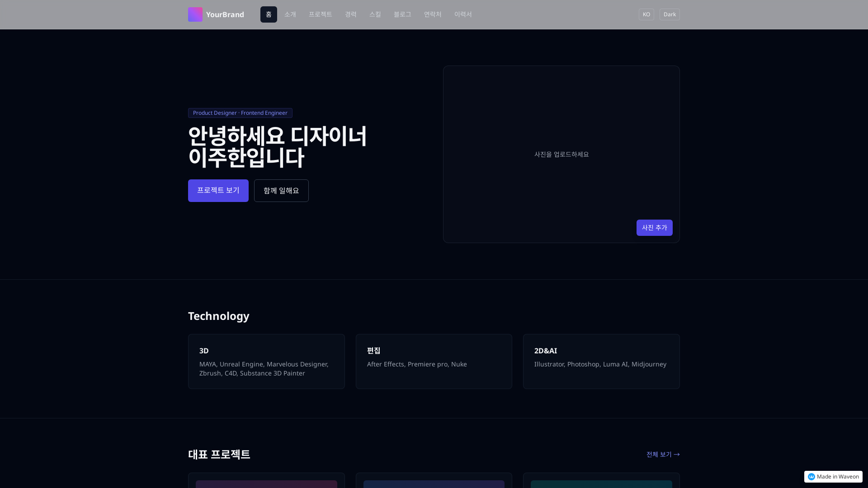Click the 사진 추가 button
The width and height of the screenshot is (868, 488).
[654, 228]
